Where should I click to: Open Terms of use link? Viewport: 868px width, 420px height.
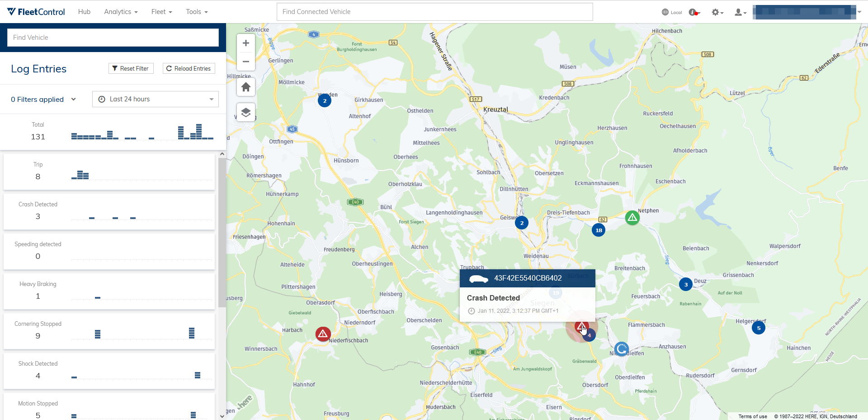tap(753, 416)
